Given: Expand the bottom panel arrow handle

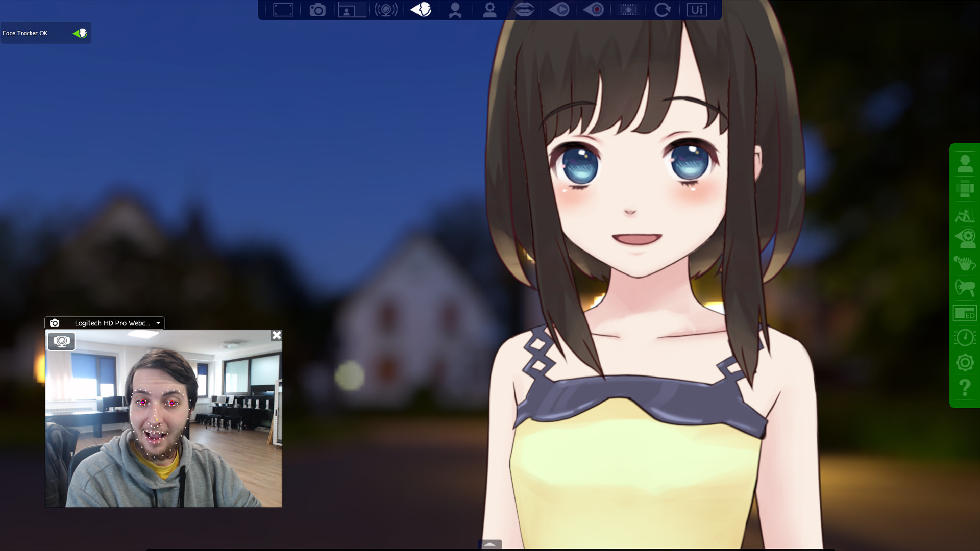Looking at the screenshot, I should [x=489, y=544].
